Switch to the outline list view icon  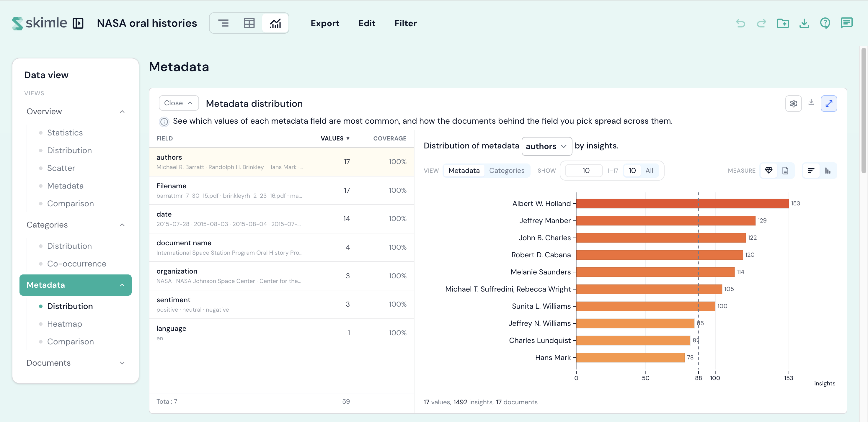pos(223,23)
